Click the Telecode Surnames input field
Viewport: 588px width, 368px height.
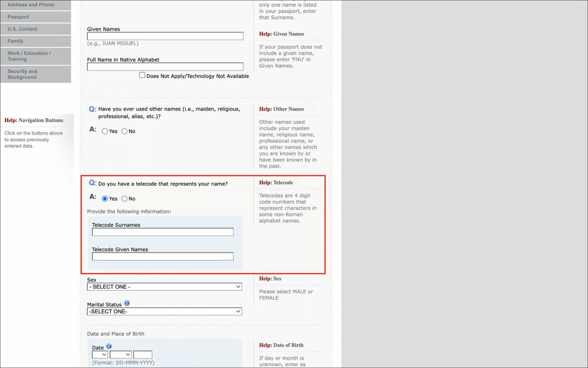163,232
